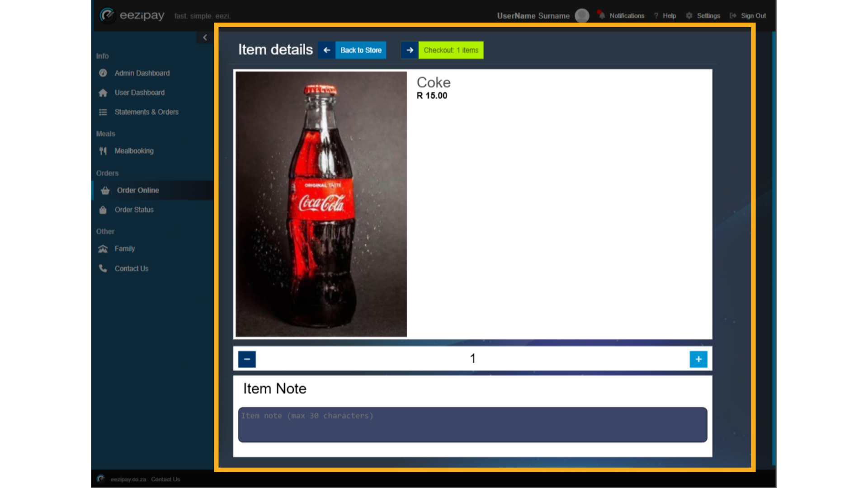Click the right arrow beside Checkout

click(x=410, y=50)
